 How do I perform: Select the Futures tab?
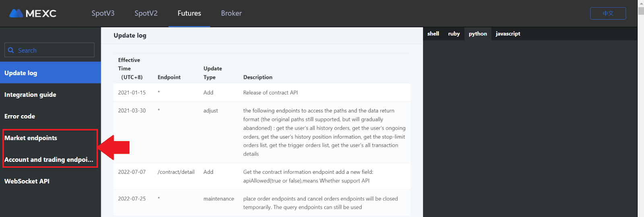(x=189, y=13)
